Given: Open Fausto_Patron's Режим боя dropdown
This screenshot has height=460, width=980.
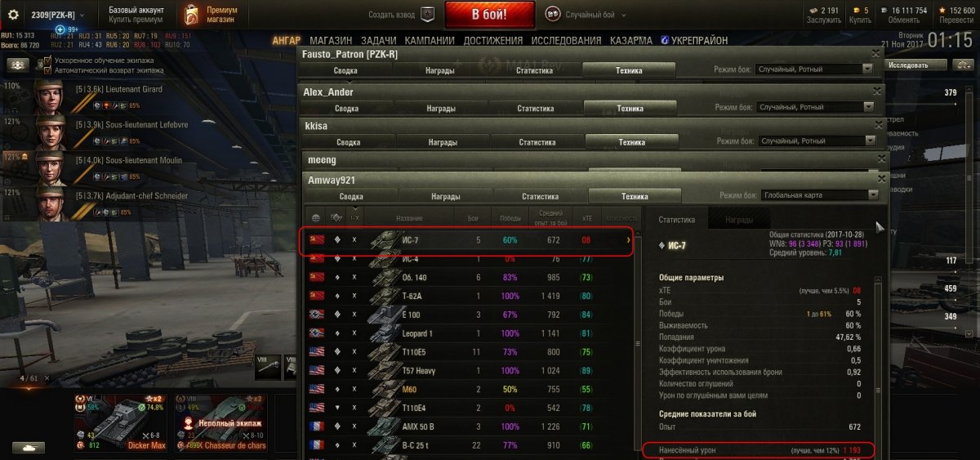Looking at the screenshot, I should [x=813, y=69].
